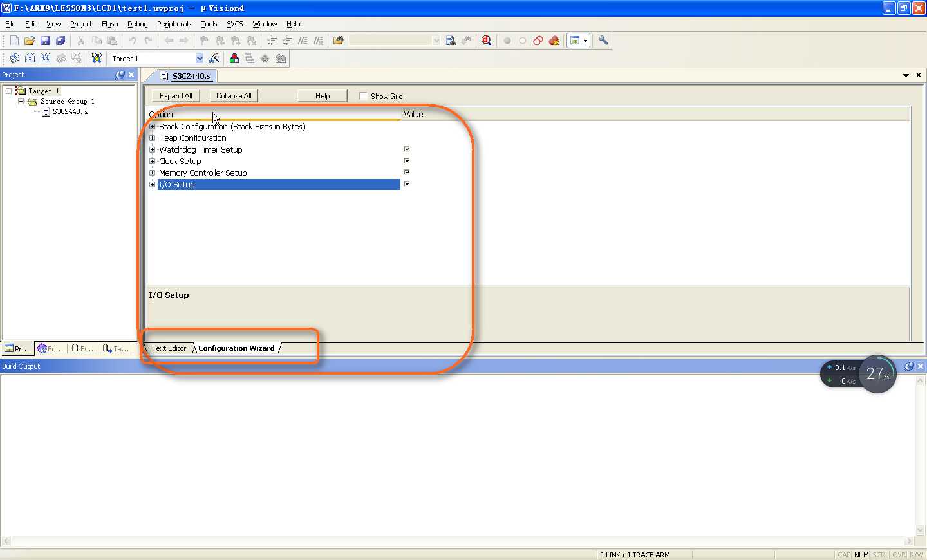Viewport: 927px width, 560px height.
Task: Click the Expand All button
Action: (x=176, y=96)
